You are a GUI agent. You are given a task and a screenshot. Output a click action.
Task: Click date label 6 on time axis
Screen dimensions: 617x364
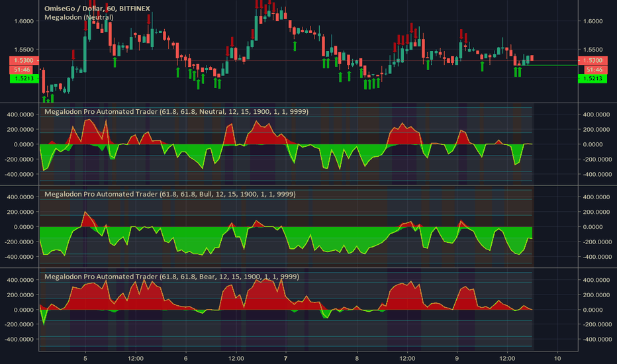(186, 359)
